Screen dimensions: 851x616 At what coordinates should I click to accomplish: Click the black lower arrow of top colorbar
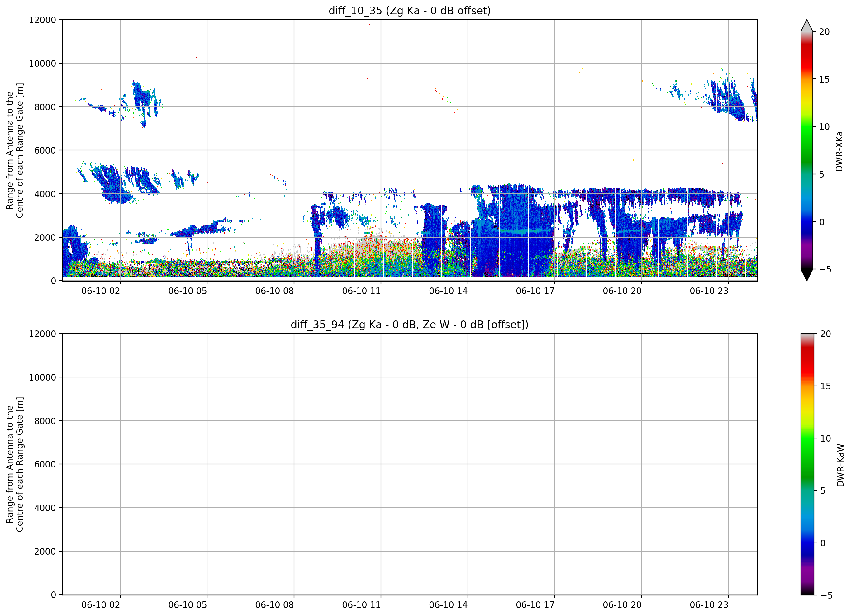(x=807, y=275)
